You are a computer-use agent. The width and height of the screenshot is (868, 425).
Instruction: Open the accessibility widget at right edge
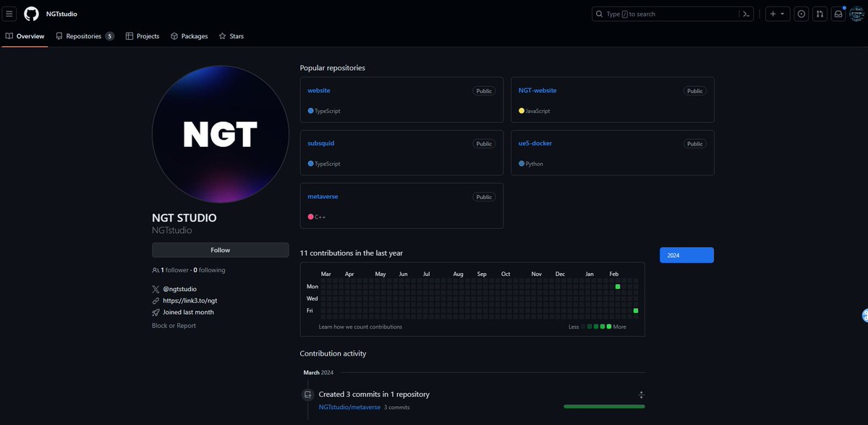(864, 315)
